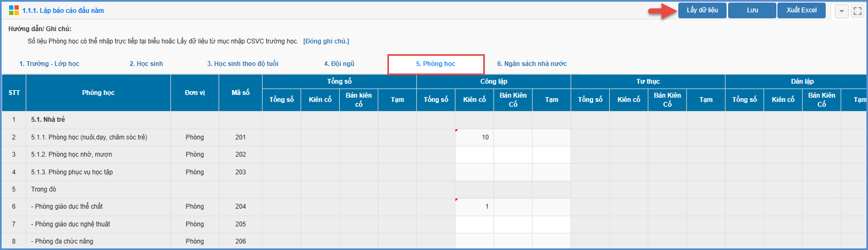Click the Hướng dẫn/ Ghi chú heading
The image size is (868, 250).
(40, 29)
